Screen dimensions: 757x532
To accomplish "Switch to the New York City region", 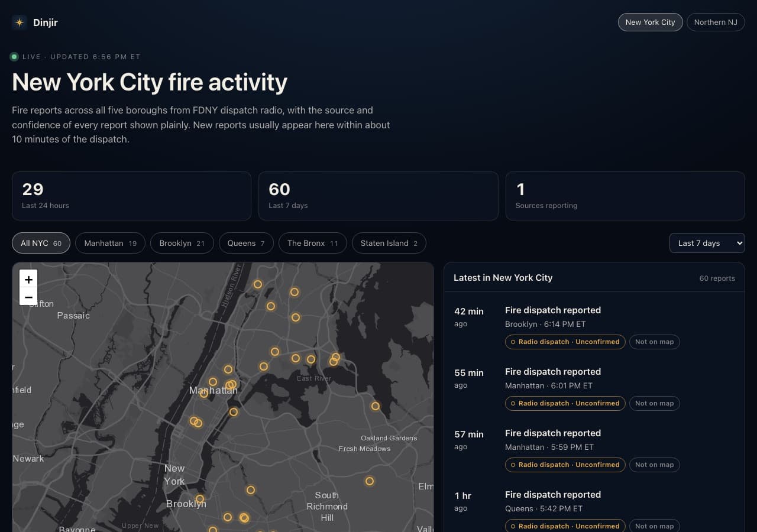I will 650,22.
